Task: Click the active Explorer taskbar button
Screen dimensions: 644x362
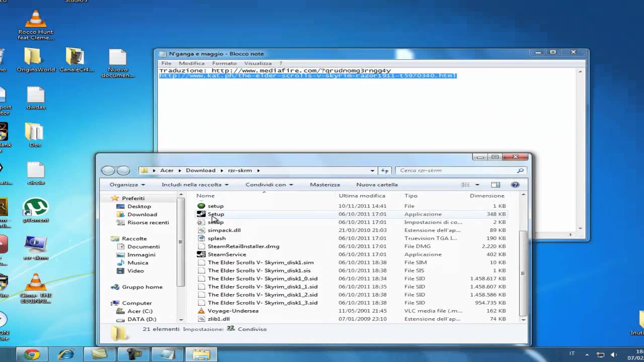Action: tap(201, 354)
